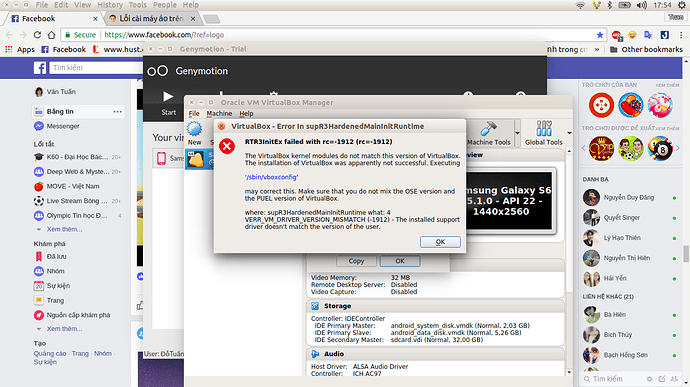Expand Xem thêm under shortcuts list
Screen dimensions: 690x387
[x=64, y=229]
